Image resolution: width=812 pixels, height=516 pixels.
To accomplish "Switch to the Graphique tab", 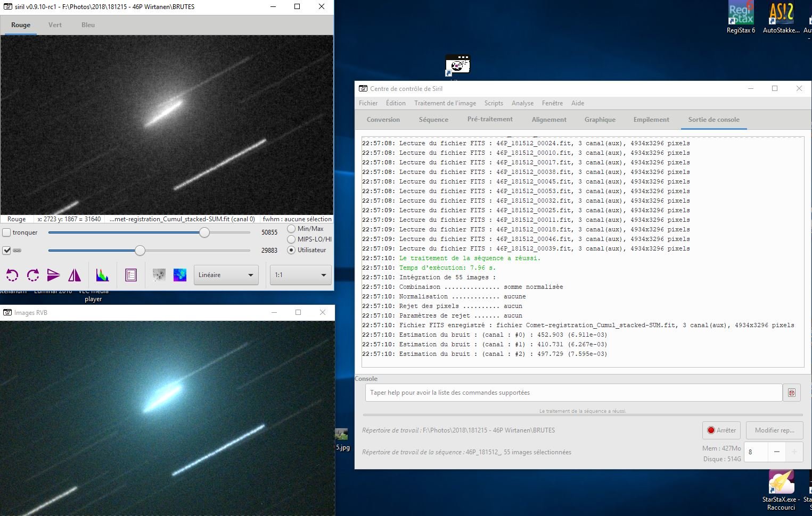I will tap(600, 120).
